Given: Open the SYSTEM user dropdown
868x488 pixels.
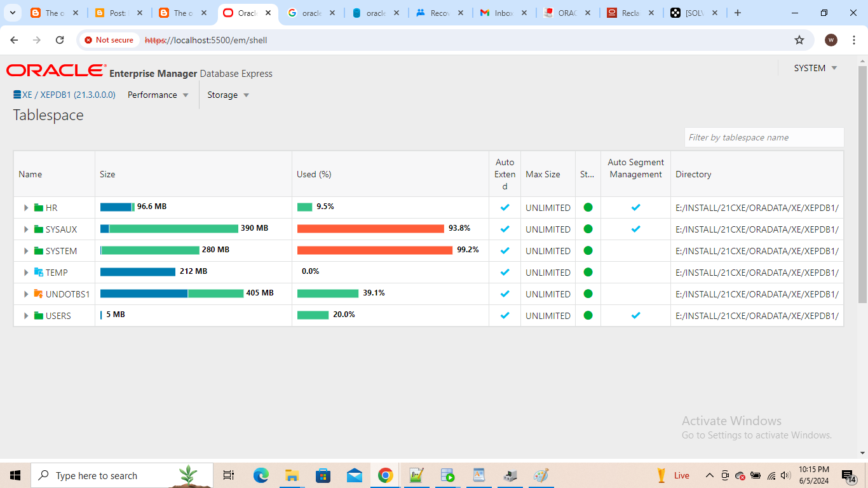Looking at the screenshot, I should 815,68.
